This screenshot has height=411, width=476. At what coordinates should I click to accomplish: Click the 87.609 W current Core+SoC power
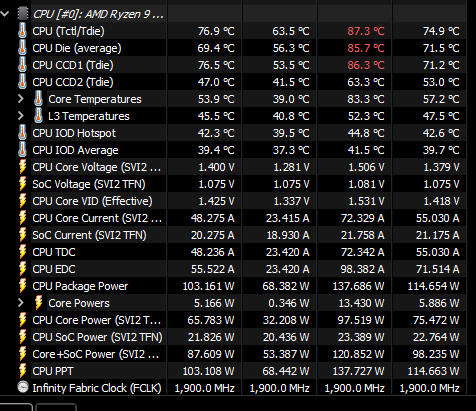211,354
